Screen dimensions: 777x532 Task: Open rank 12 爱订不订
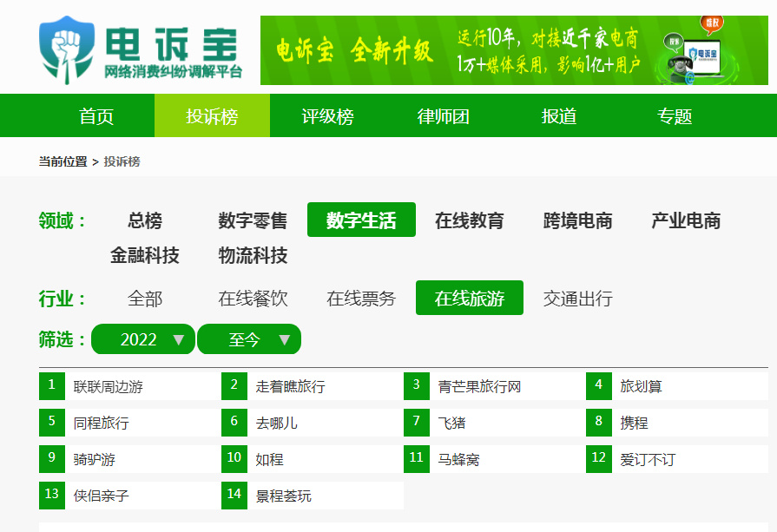coord(677,459)
